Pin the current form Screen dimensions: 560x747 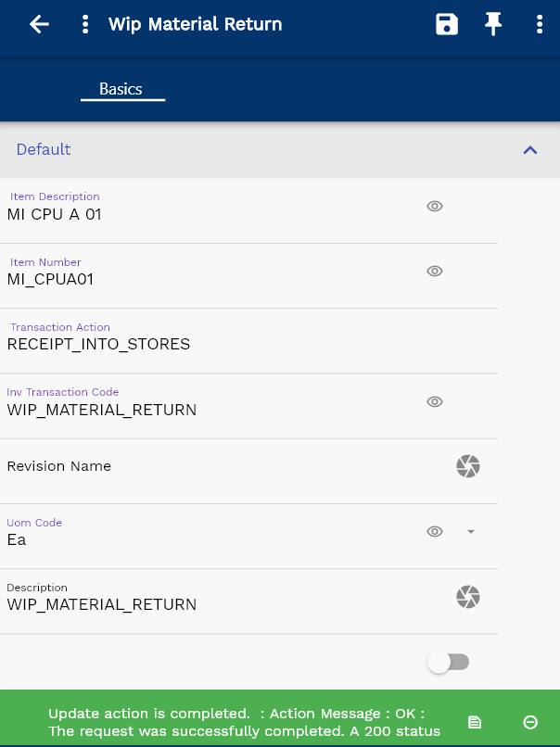493,25
